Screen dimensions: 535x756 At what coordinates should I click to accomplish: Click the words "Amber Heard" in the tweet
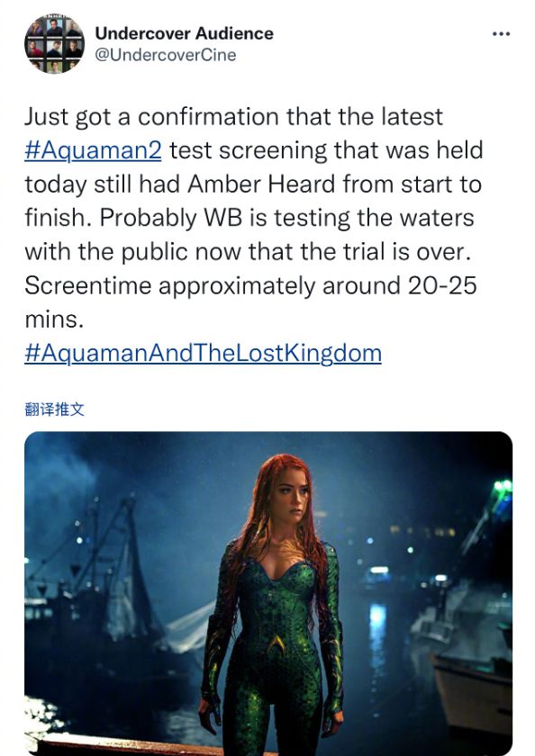261,184
